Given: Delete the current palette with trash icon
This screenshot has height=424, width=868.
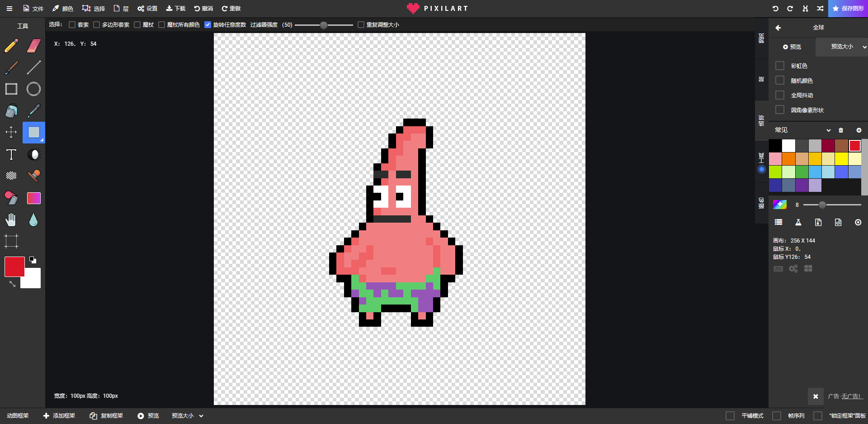Looking at the screenshot, I should tap(841, 130).
